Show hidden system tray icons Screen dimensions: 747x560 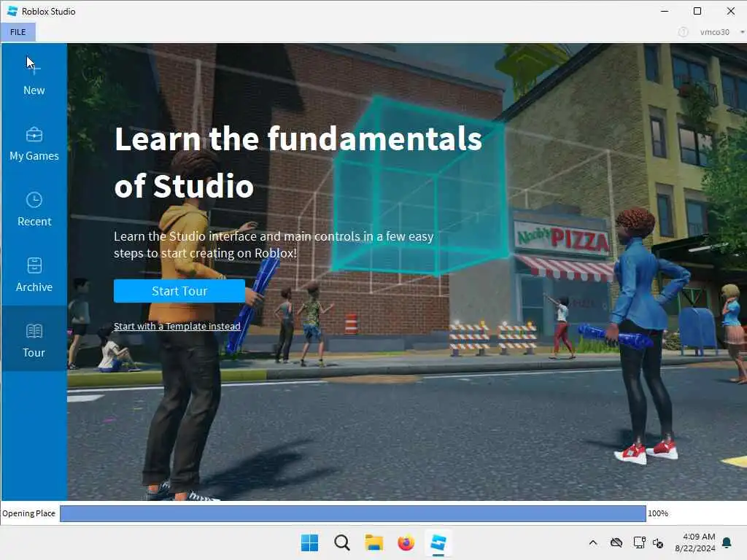tap(593, 542)
